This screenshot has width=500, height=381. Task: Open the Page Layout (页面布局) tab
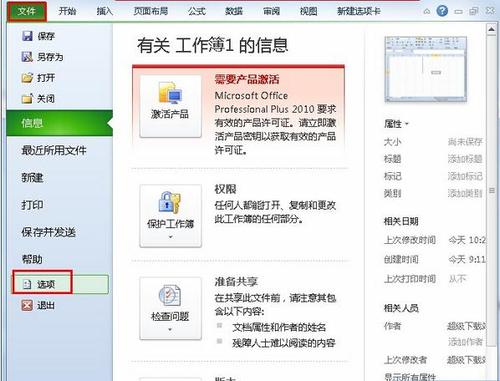(x=151, y=11)
